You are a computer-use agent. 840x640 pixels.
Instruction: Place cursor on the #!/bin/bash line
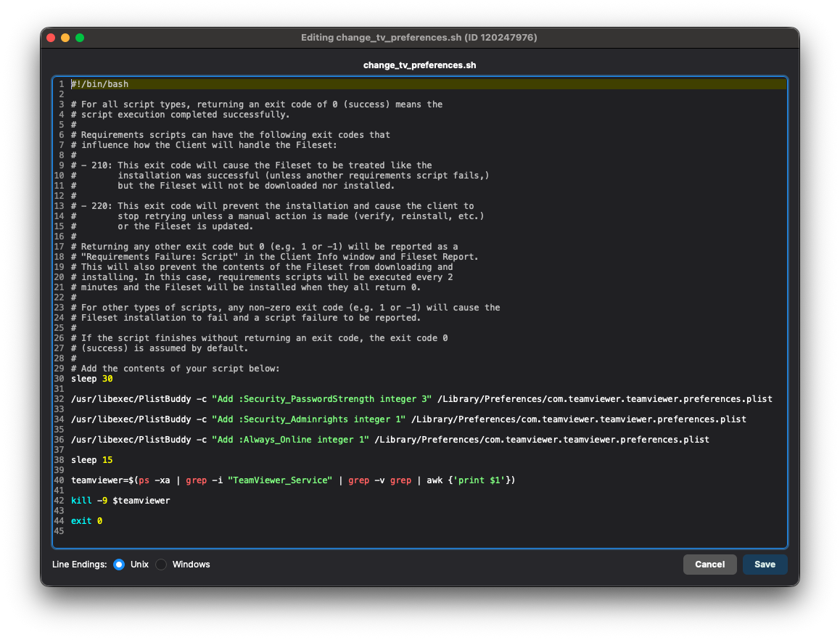point(99,84)
